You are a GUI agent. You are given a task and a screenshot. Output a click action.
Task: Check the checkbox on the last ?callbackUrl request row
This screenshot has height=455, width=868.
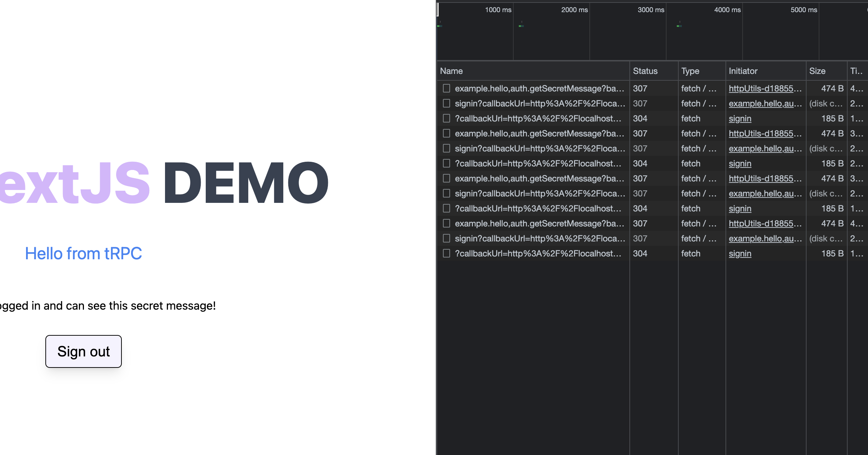[x=446, y=253]
